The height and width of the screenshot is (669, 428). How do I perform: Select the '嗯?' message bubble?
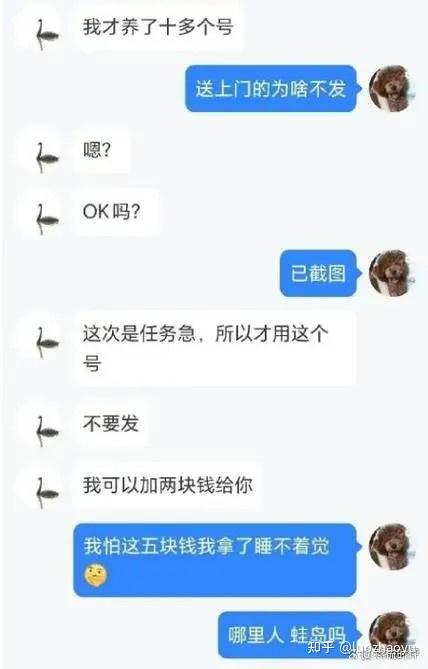pyautogui.click(x=101, y=150)
